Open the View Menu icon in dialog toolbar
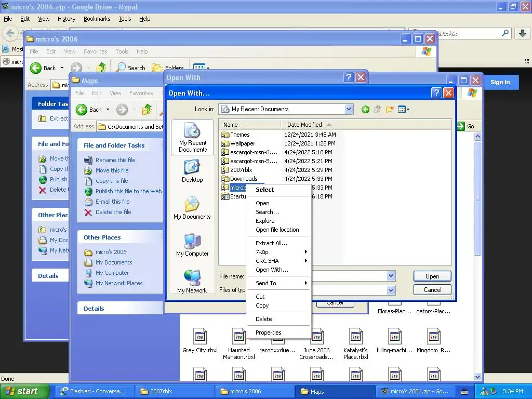The width and height of the screenshot is (532, 399). point(403,109)
